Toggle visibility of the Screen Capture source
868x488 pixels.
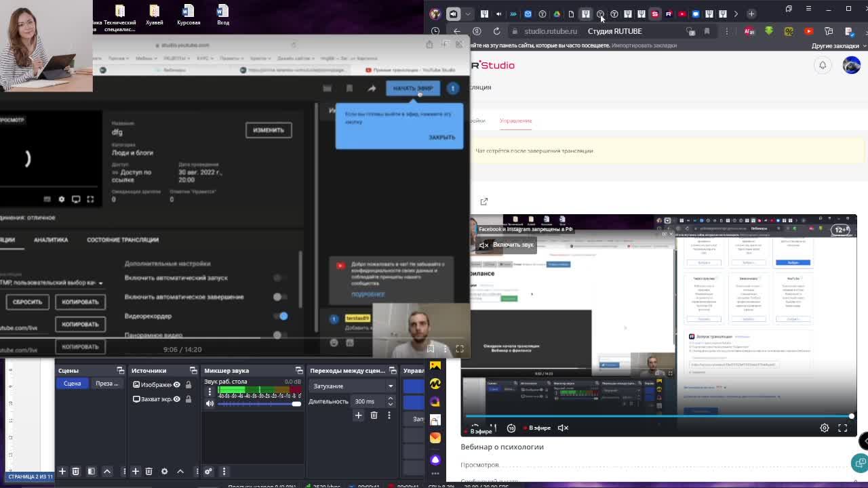176,399
